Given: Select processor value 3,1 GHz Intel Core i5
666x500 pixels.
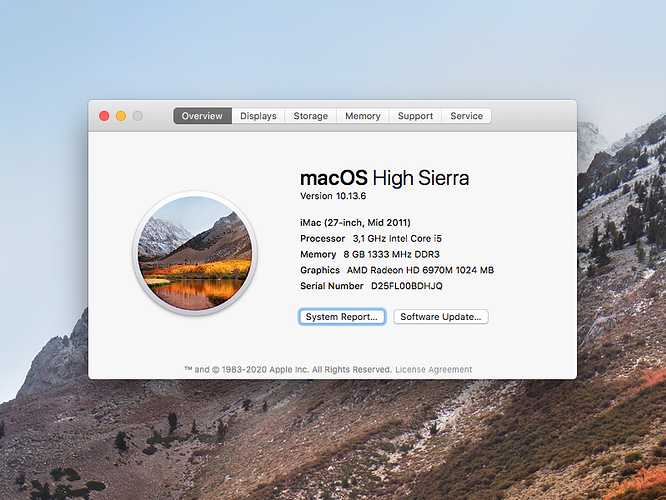Looking at the screenshot, I should [397, 239].
